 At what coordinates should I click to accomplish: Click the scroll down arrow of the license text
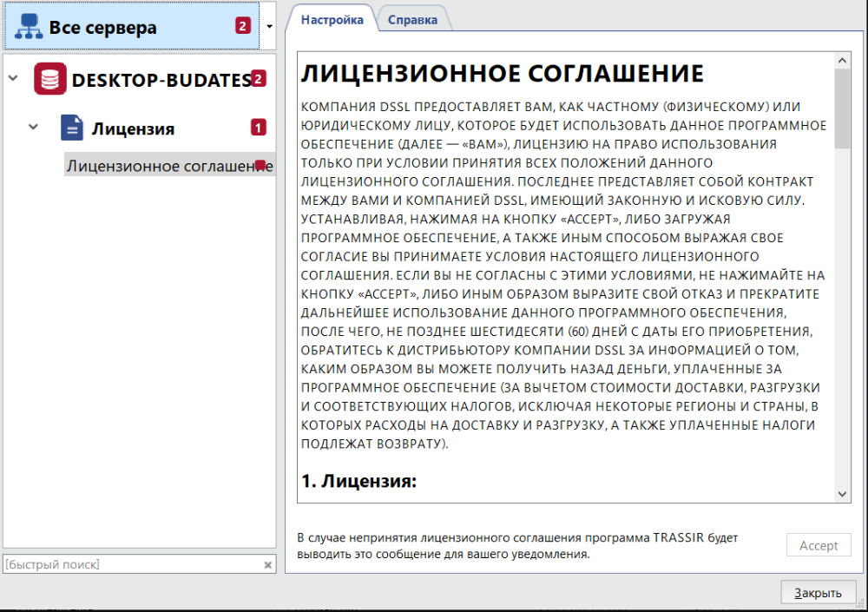coord(843,494)
